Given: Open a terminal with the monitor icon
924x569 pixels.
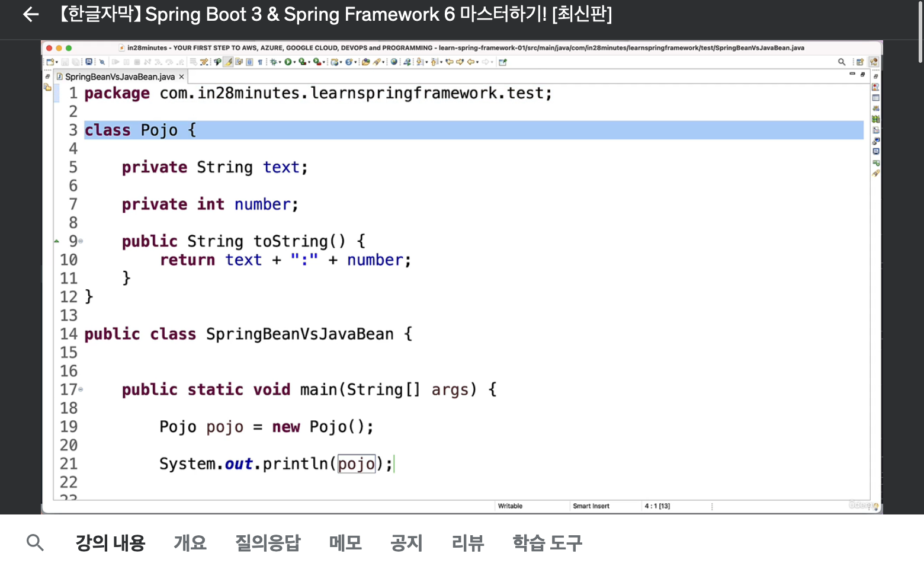Looking at the screenshot, I should (89, 62).
